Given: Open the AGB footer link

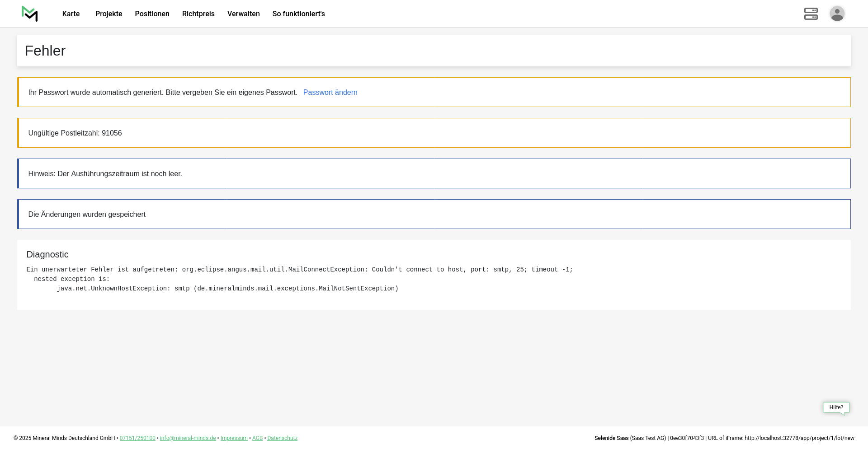Looking at the screenshot, I should point(257,438).
